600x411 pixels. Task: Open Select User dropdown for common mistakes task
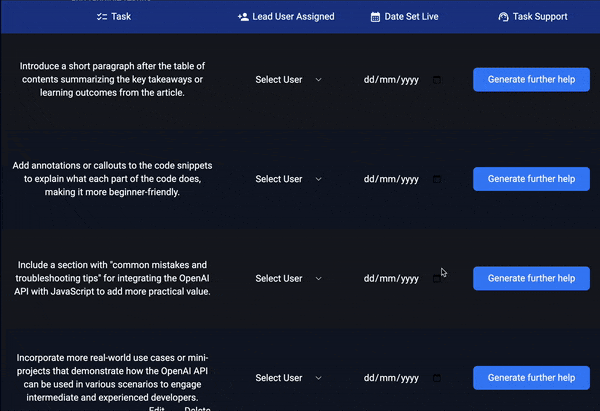tap(288, 279)
